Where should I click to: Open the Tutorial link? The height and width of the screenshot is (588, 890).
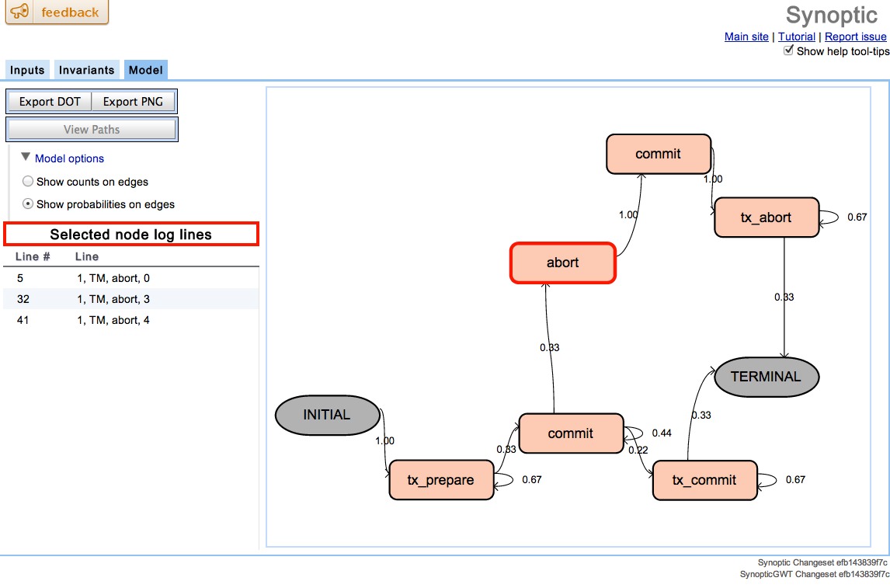[x=797, y=37]
